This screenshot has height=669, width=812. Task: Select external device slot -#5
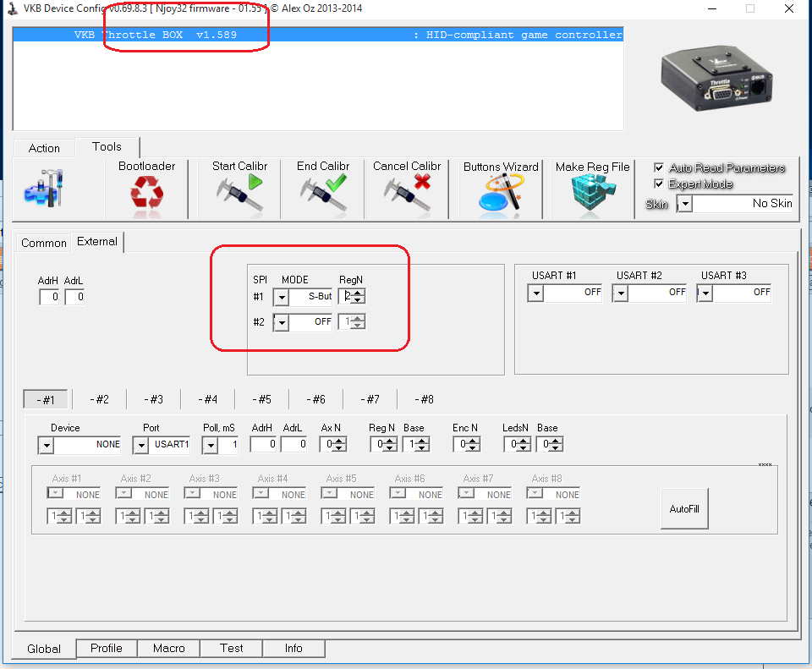tap(261, 399)
